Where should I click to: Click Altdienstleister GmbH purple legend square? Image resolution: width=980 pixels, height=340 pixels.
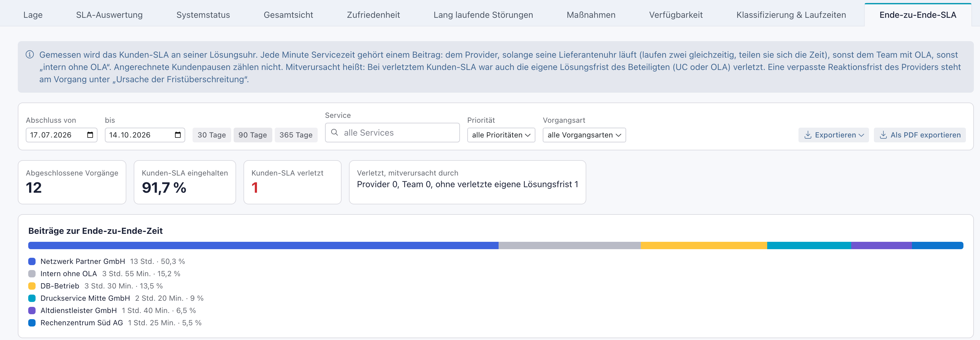[x=32, y=310]
